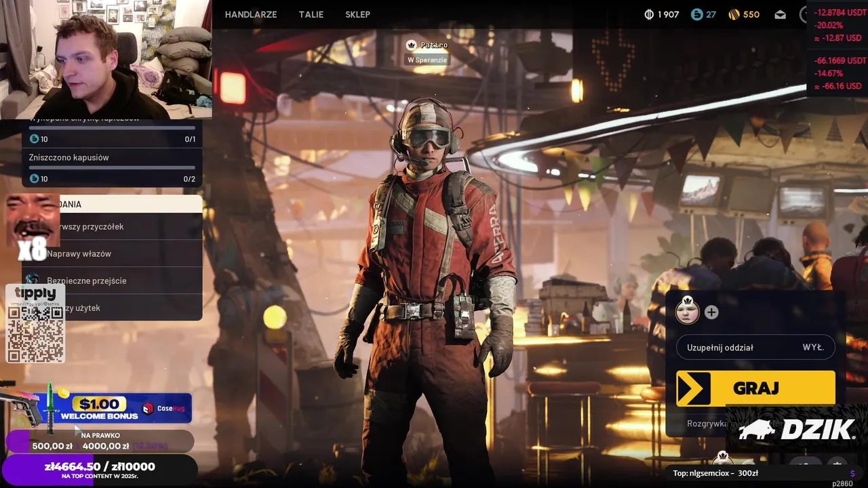Toggle Uzupełnij oddział squad fill
This screenshot has height=488, width=868.
pos(755,347)
